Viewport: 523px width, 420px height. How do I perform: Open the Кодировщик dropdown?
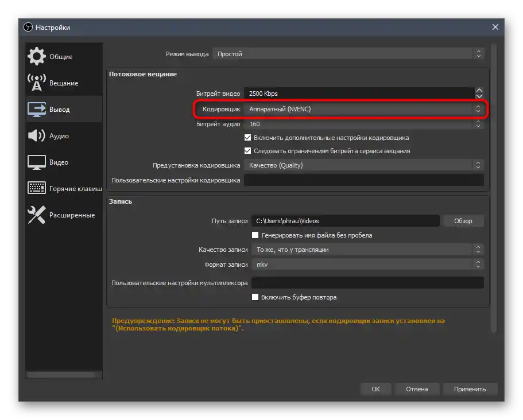[364, 109]
